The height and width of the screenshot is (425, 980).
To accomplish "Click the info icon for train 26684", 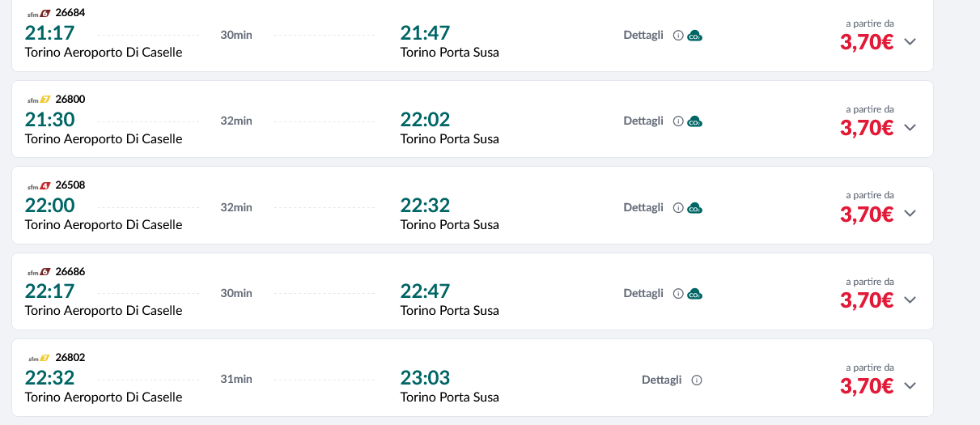I will coord(678,36).
